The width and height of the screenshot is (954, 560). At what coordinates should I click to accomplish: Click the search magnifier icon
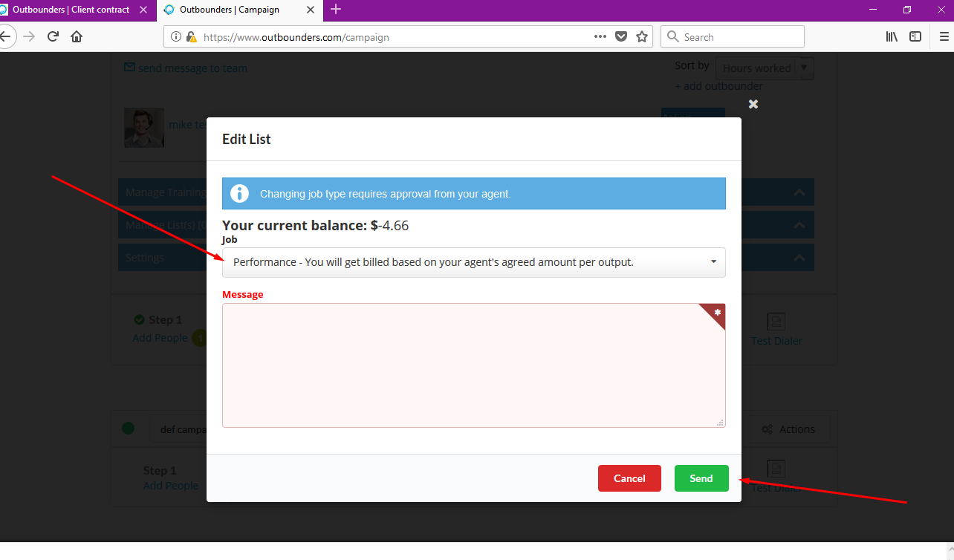tap(673, 36)
